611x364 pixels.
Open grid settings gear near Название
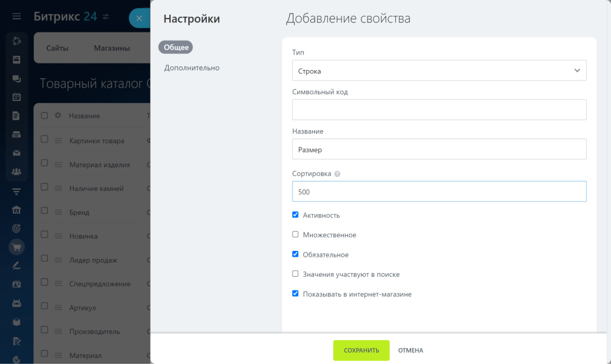(x=58, y=115)
